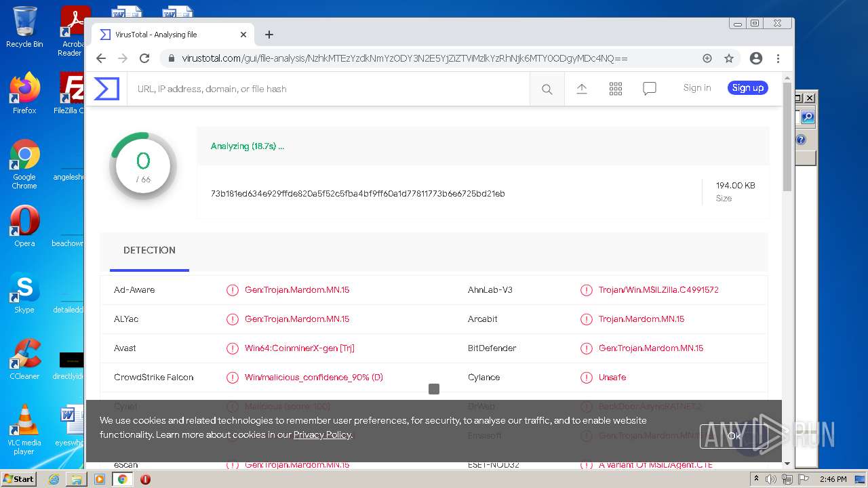Open File Explorer from taskbar
Image resolution: width=868 pixels, height=488 pixels.
coord(77,479)
